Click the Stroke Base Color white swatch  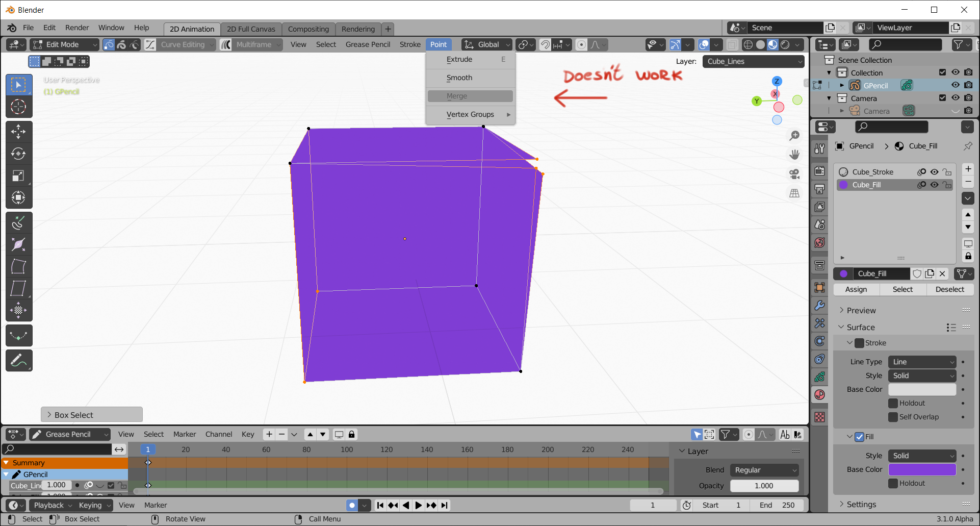click(x=922, y=389)
